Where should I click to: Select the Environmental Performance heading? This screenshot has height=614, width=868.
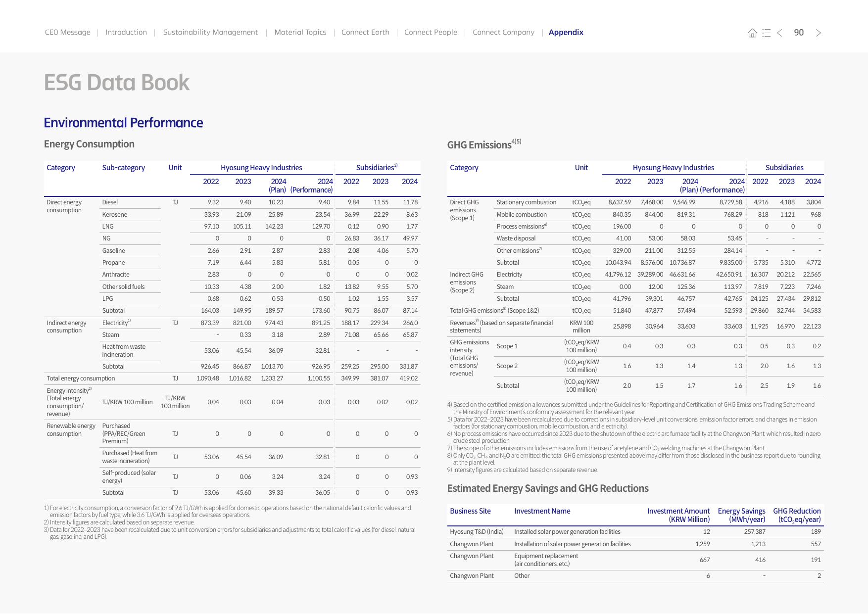[x=123, y=123]
